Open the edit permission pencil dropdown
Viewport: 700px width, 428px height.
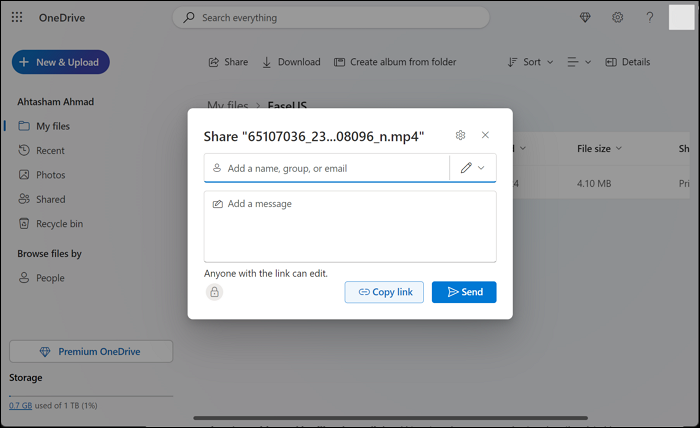(x=473, y=168)
